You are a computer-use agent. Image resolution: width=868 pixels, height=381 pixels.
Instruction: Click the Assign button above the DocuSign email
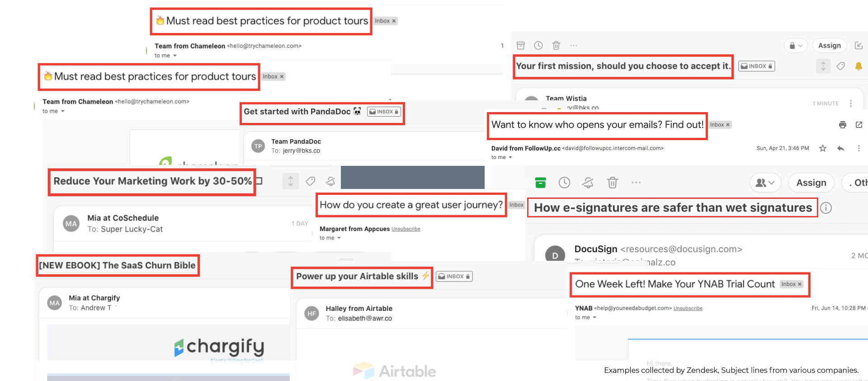point(811,183)
